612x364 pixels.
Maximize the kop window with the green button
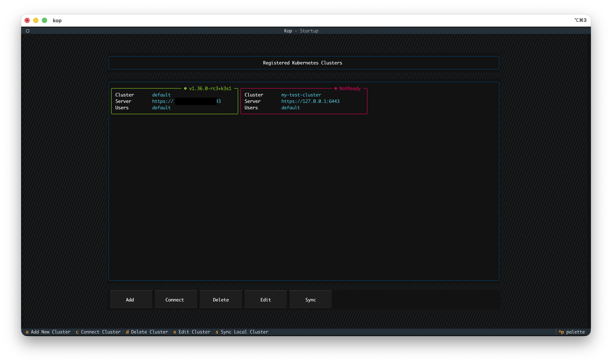(44, 20)
